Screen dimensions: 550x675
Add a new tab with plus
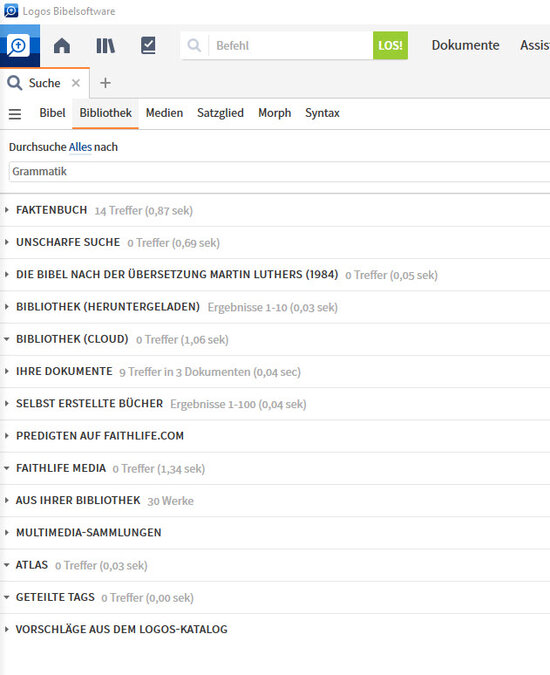(105, 83)
